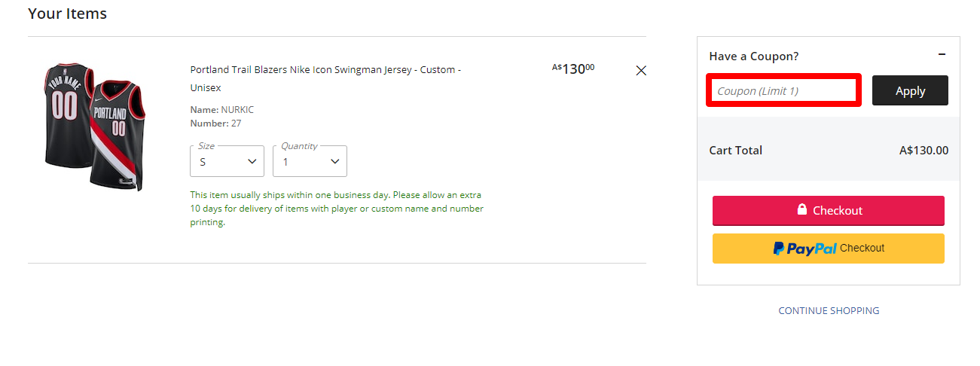
Task: Click the Your Items heading
Action: 67,14
